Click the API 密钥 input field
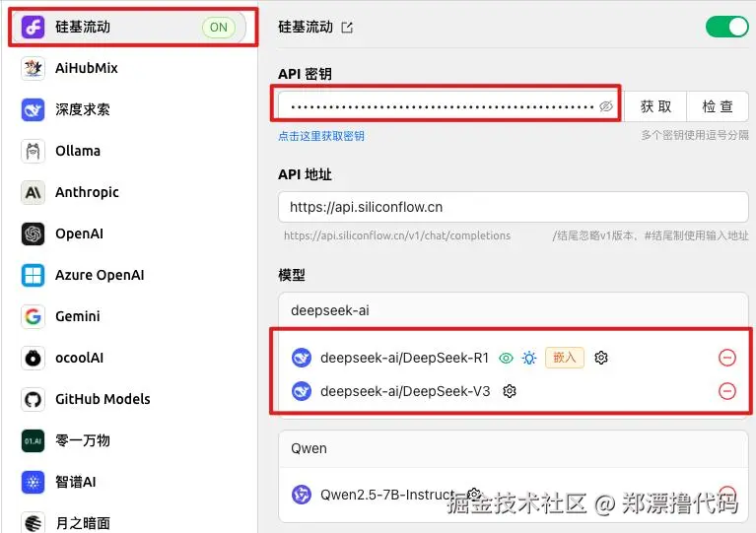The image size is (756, 533). (450, 106)
